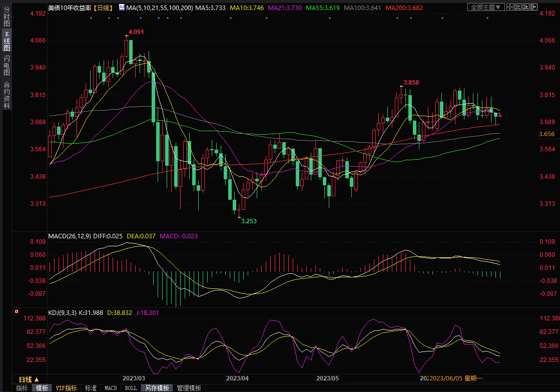Click the cross marker at the 4.091 high

[x=126, y=36]
